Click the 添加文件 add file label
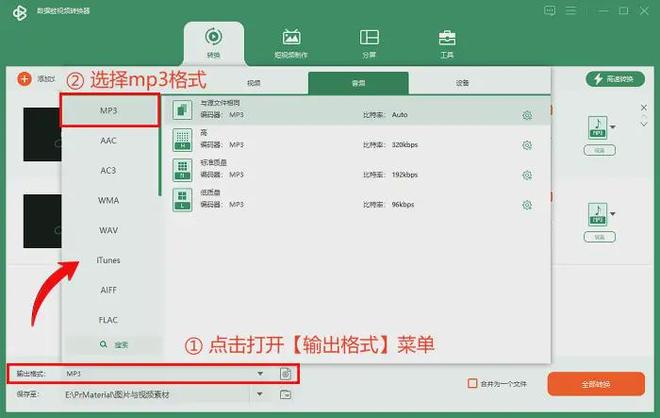Viewport: 660px width, 418px height. 46,79
